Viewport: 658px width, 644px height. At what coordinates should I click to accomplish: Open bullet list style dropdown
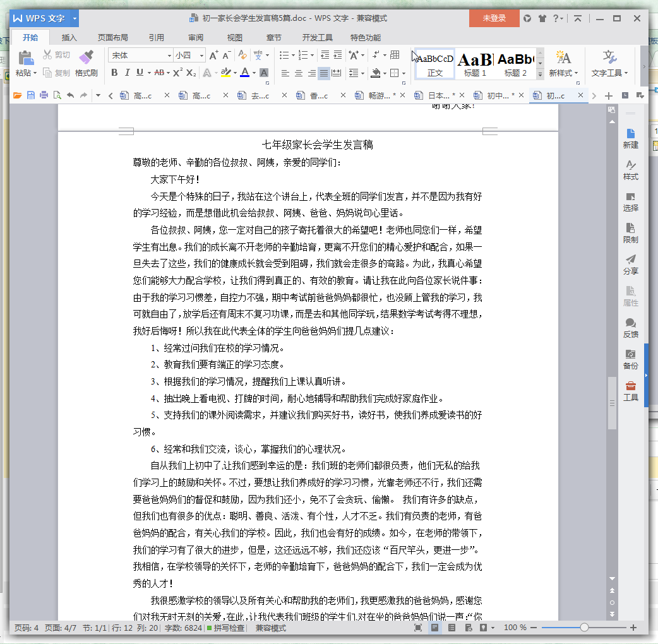click(293, 56)
